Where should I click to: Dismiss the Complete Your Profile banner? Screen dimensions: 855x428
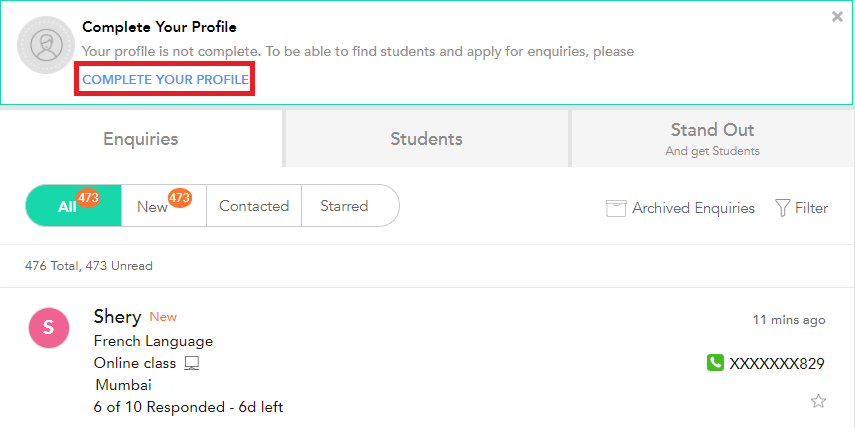pyautogui.click(x=837, y=17)
